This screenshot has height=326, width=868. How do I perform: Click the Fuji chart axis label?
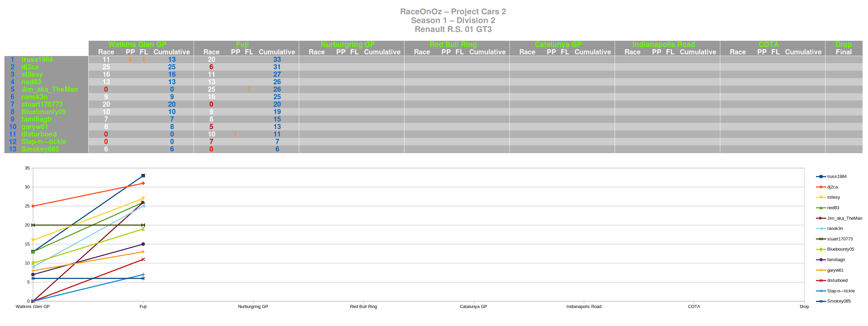click(x=143, y=307)
